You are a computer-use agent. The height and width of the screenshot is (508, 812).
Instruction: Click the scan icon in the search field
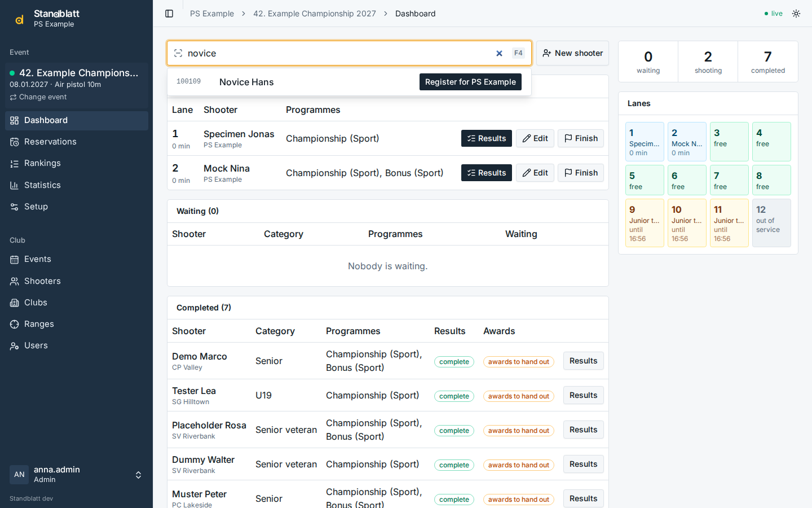(x=178, y=53)
